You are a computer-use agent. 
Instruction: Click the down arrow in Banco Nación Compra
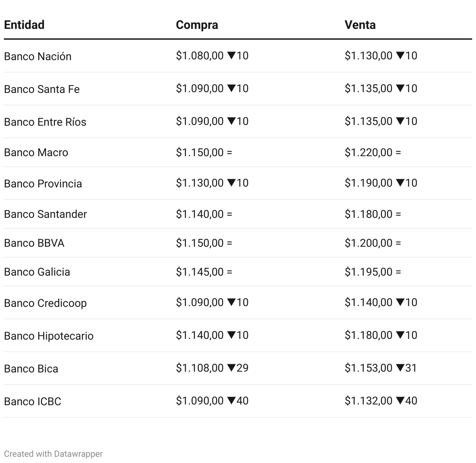tap(231, 56)
